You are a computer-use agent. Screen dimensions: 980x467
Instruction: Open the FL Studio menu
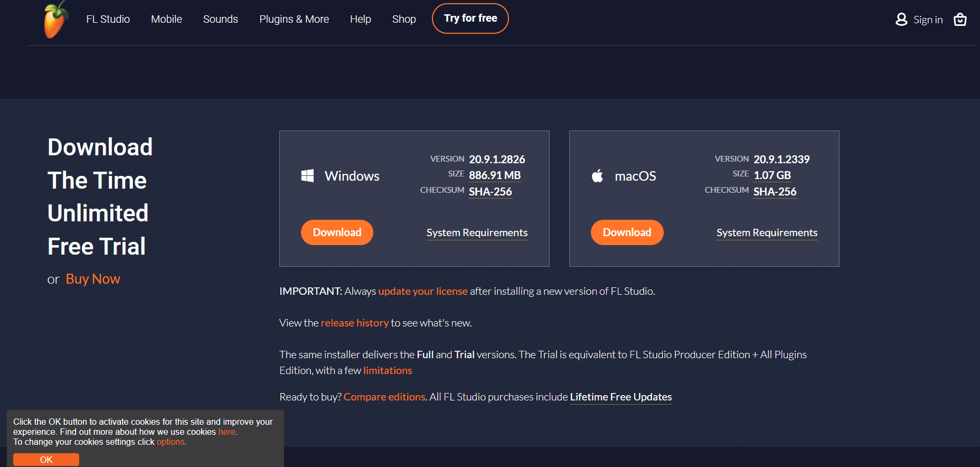coord(108,19)
